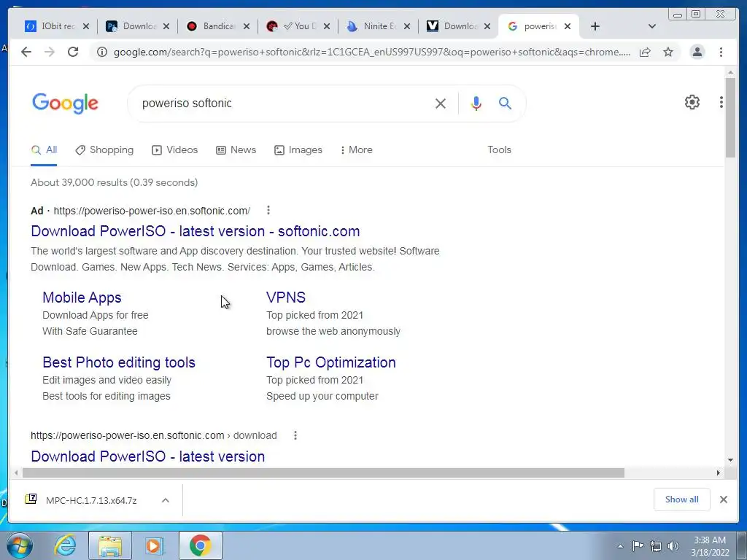Select the Shopping search filter
This screenshot has width=747, height=560.
coord(104,149)
